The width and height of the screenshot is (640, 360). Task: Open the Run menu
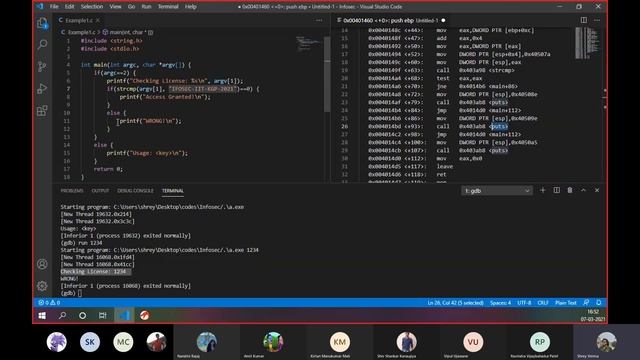[x=146, y=7]
